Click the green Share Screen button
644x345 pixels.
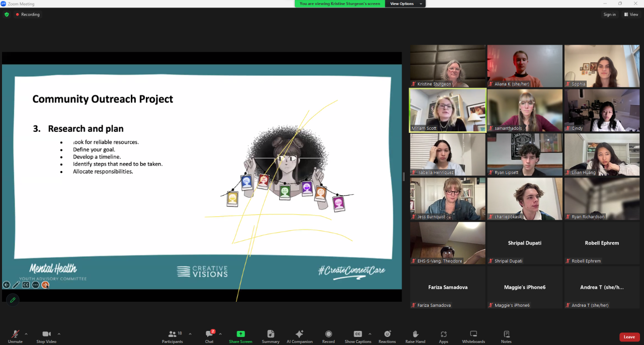pos(240,336)
